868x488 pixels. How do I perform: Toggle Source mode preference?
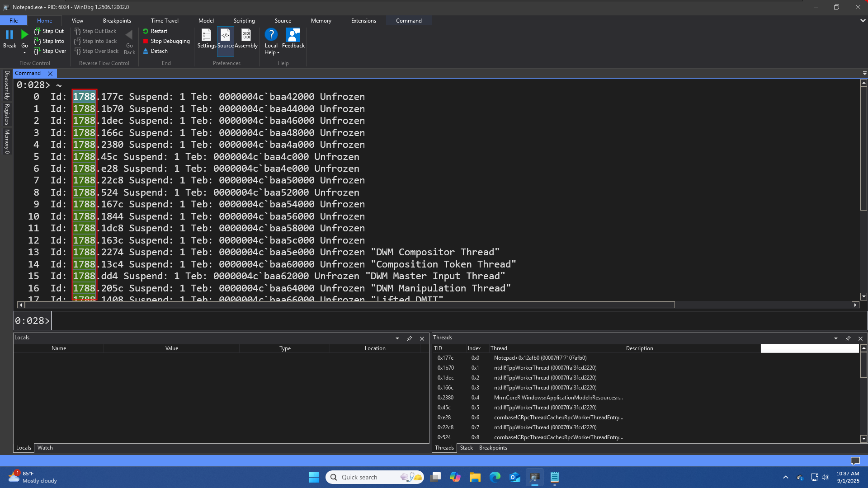(x=225, y=35)
